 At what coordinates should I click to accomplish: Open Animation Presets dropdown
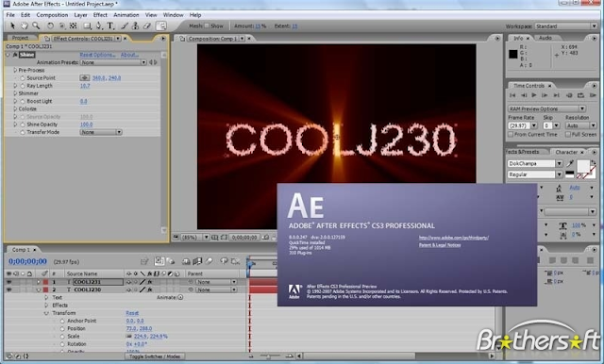113,62
